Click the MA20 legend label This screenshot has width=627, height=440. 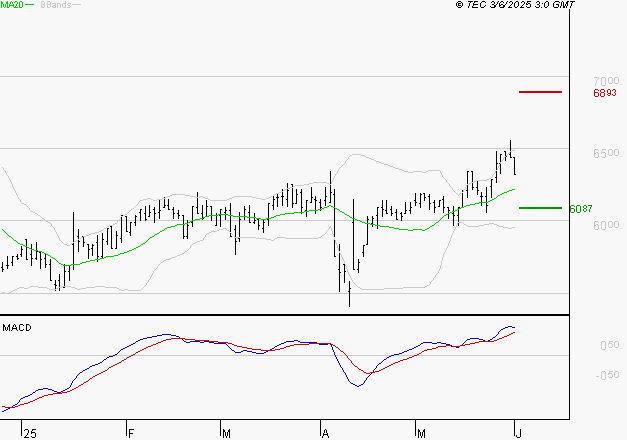coord(12,5)
